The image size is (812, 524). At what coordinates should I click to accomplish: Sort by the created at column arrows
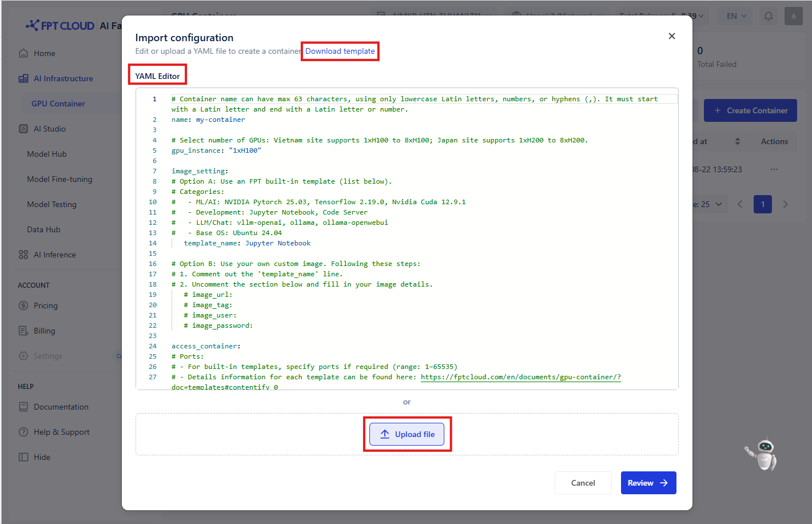point(738,141)
